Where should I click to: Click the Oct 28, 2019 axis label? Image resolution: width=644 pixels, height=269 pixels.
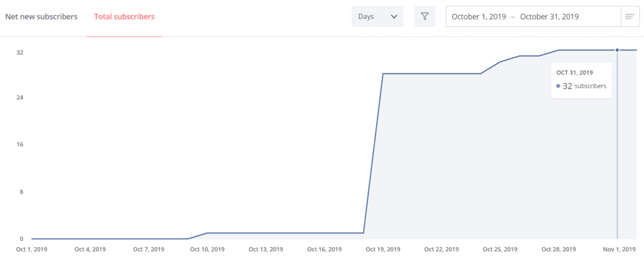pyautogui.click(x=558, y=249)
